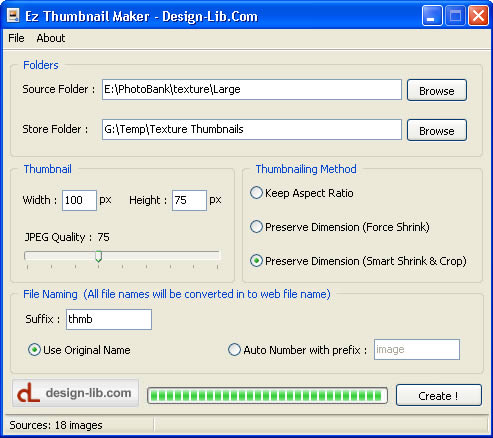
Task: Open the About menu
Action: 51,38
